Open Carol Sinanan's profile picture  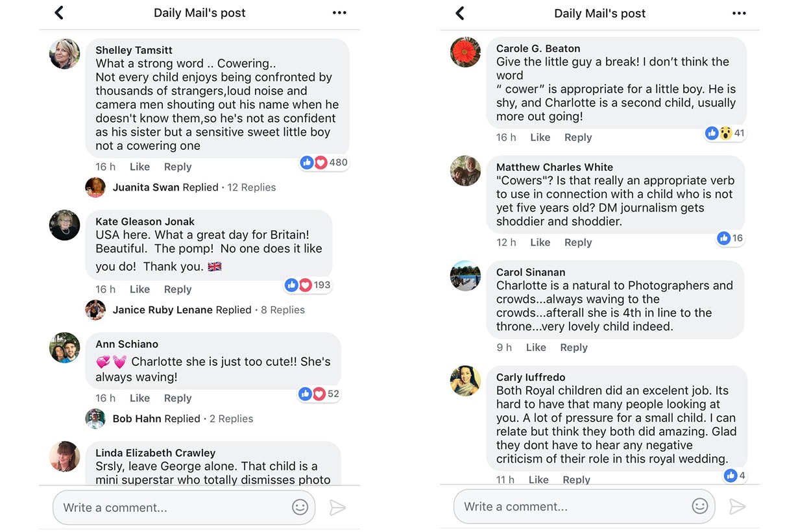click(465, 276)
